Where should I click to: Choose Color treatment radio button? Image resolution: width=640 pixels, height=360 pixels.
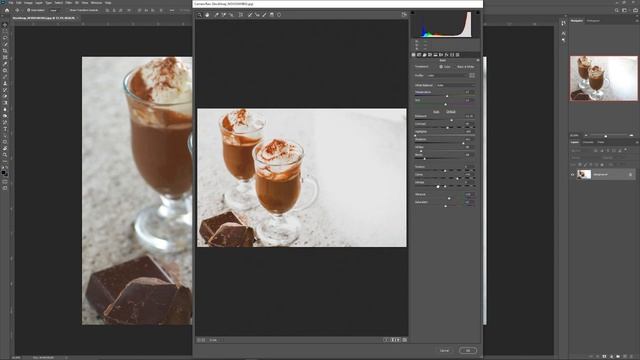(x=441, y=67)
